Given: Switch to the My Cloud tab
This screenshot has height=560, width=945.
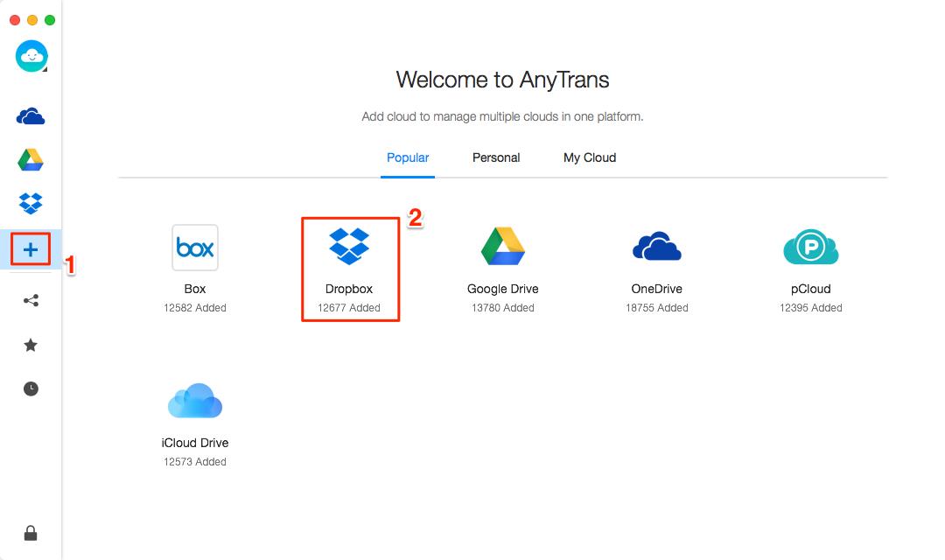Looking at the screenshot, I should point(590,157).
